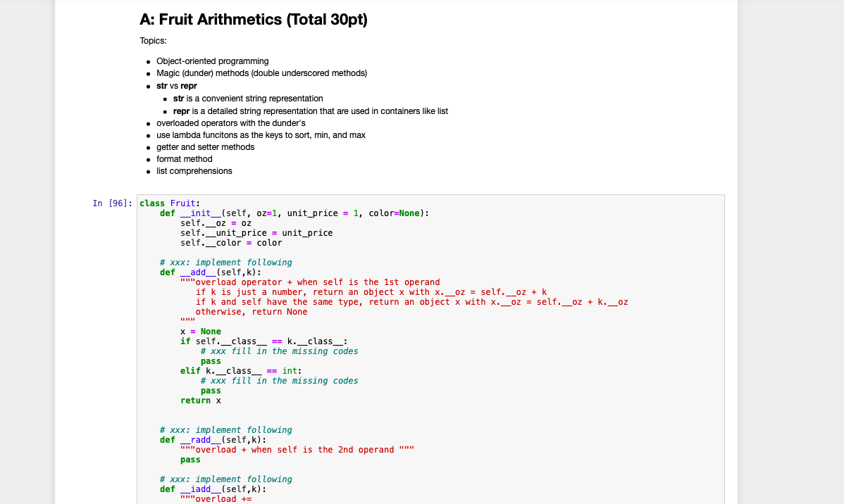The height and width of the screenshot is (504, 844).
Task: Click the 'list comprehensions' bullet item
Action: pos(194,170)
